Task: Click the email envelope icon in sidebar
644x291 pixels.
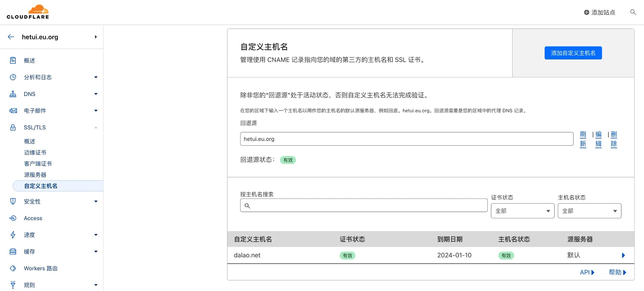Action: click(x=13, y=111)
